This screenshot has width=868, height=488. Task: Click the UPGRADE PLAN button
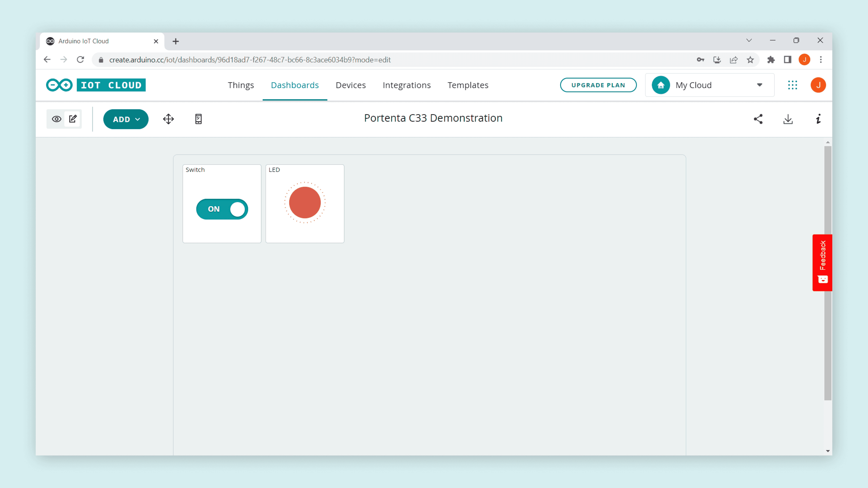pos(598,85)
